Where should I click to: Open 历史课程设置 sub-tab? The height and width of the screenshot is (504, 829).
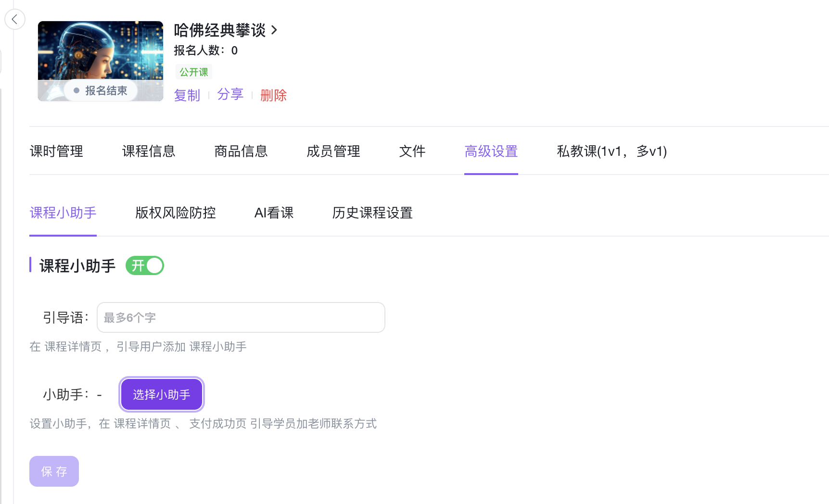click(372, 213)
